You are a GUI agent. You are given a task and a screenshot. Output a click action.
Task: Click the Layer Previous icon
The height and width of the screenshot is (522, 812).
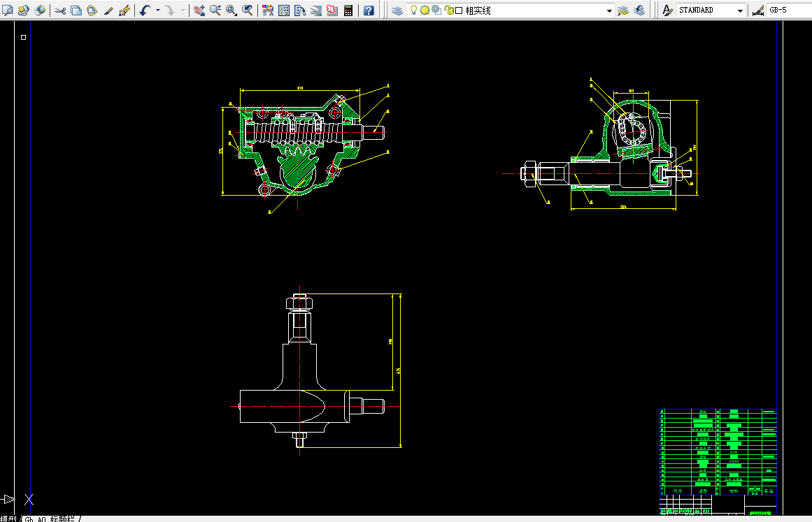tap(639, 10)
